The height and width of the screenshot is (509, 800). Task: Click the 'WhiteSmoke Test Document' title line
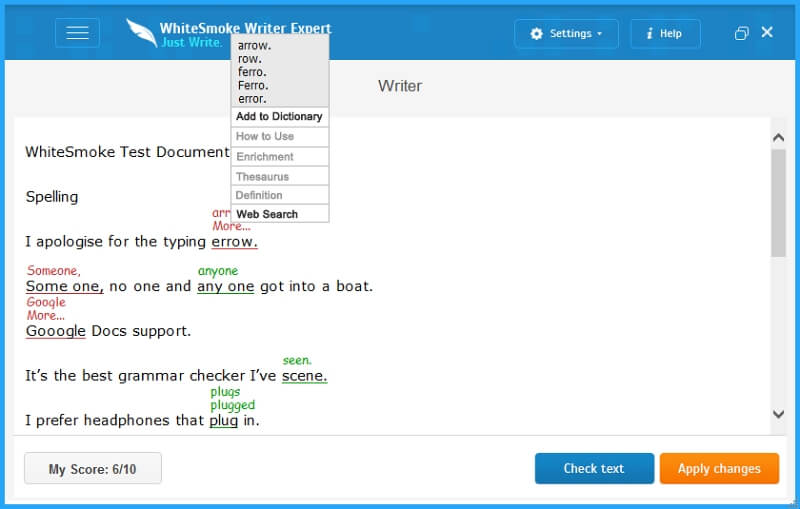[128, 152]
